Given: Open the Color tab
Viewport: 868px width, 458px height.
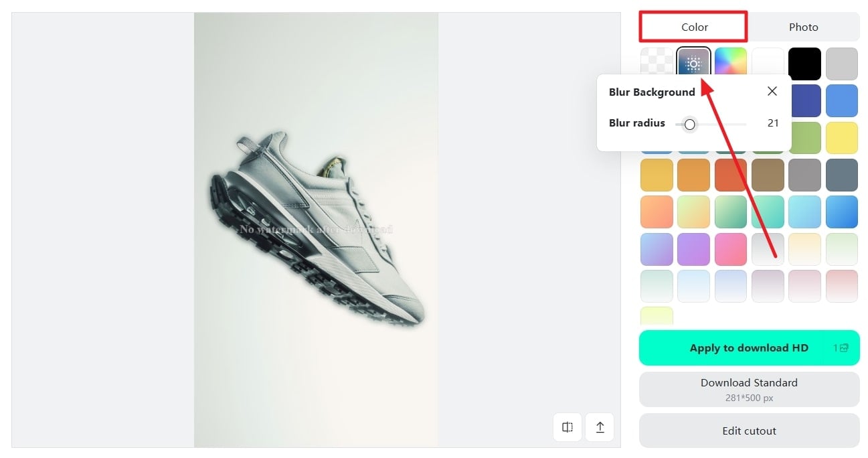Looking at the screenshot, I should [694, 27].
